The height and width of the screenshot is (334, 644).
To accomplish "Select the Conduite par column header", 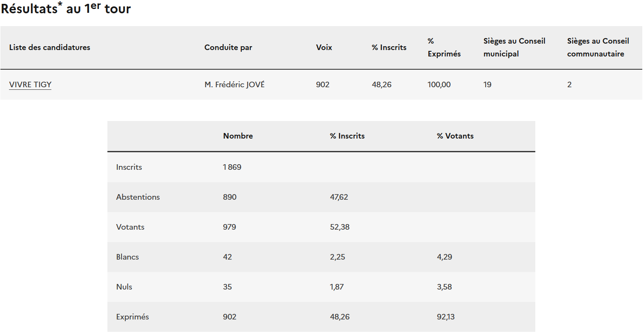I will 228,47.
